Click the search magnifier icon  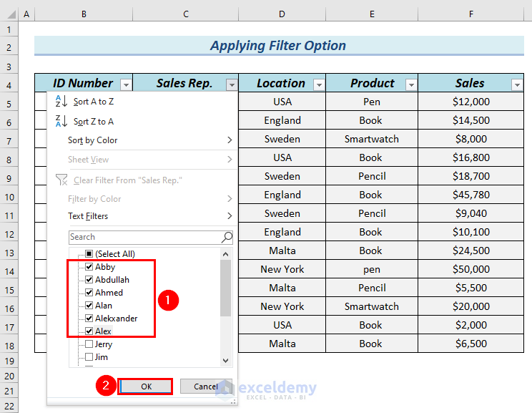[x=227, y=237]
